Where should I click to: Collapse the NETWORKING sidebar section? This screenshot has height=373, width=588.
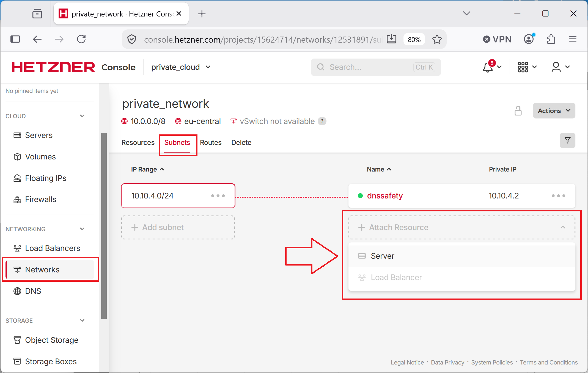[x=82, y=229]
